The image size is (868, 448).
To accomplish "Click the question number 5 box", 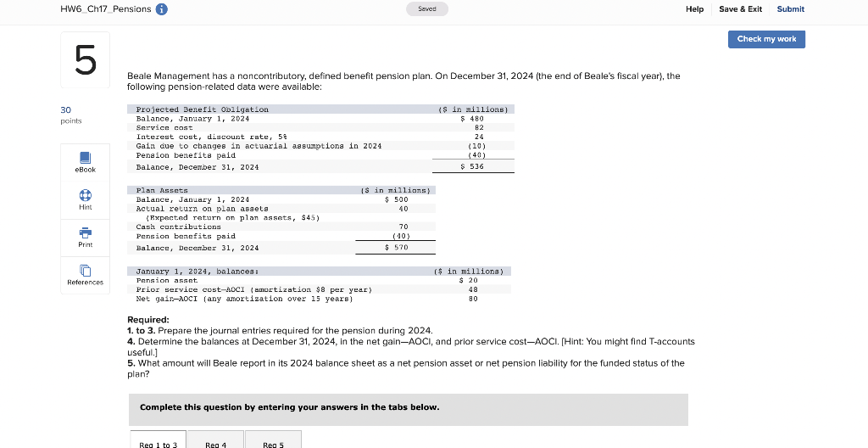I will (x=86, y=60).
